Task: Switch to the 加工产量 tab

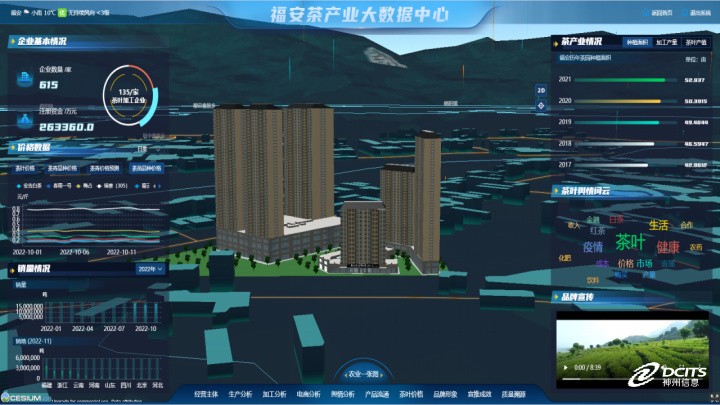Action: pos(666,43)
